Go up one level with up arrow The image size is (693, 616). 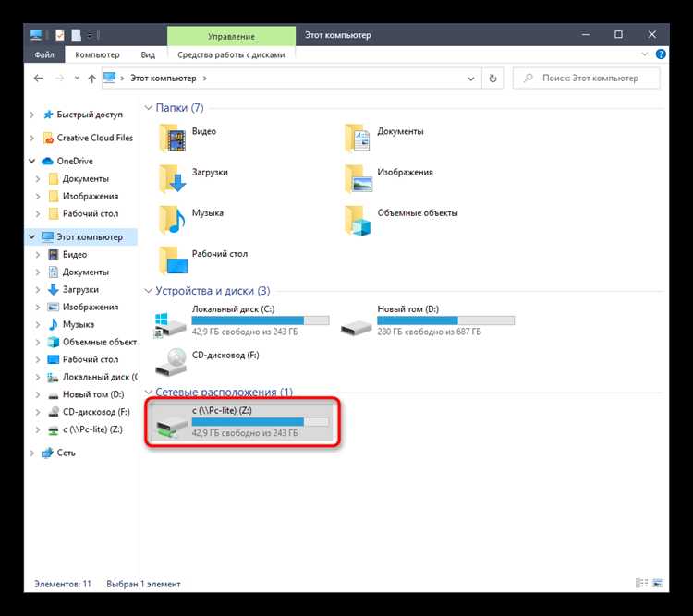(91, 79)
